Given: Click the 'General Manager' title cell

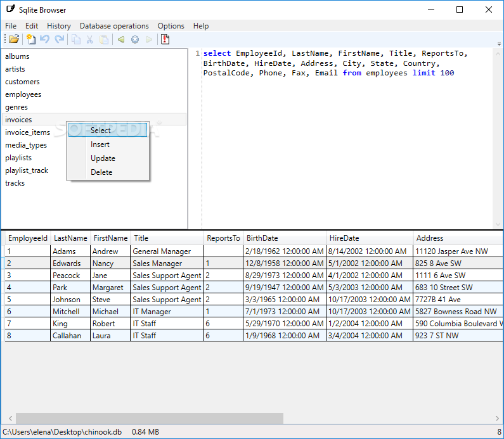Looking at the screenshot, I should click(x=167, y=251).
